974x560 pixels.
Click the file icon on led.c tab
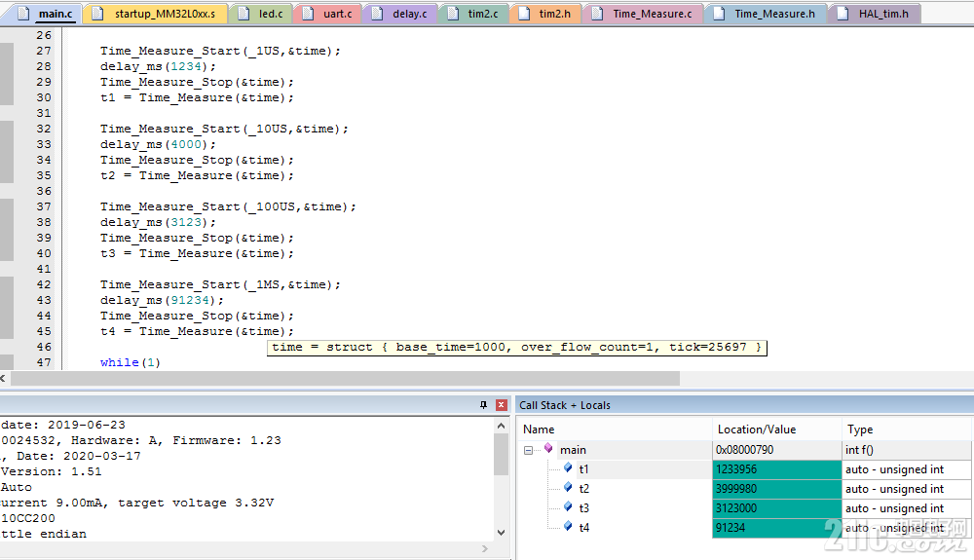click(x=244, y=14)
